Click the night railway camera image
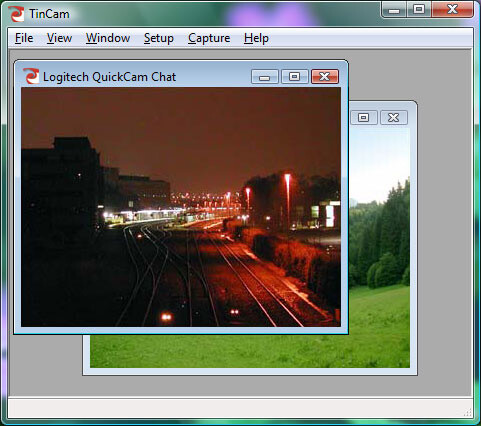This screenshot has width=481, height=426. [x=181, y=207]
